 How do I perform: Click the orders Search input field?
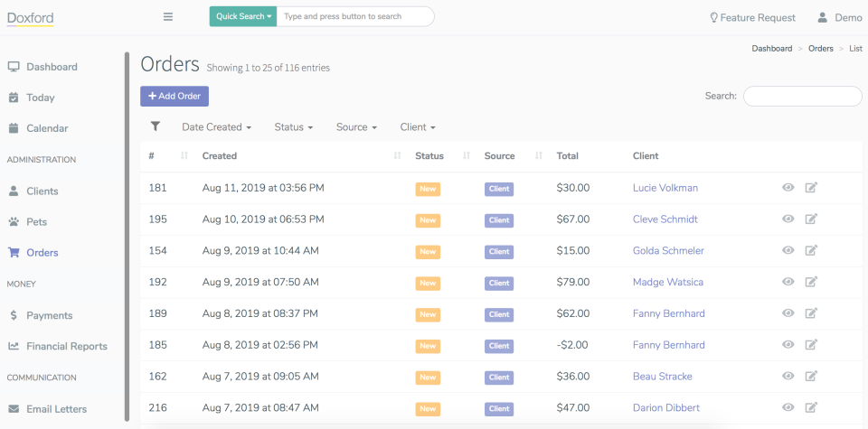(802, 96)
